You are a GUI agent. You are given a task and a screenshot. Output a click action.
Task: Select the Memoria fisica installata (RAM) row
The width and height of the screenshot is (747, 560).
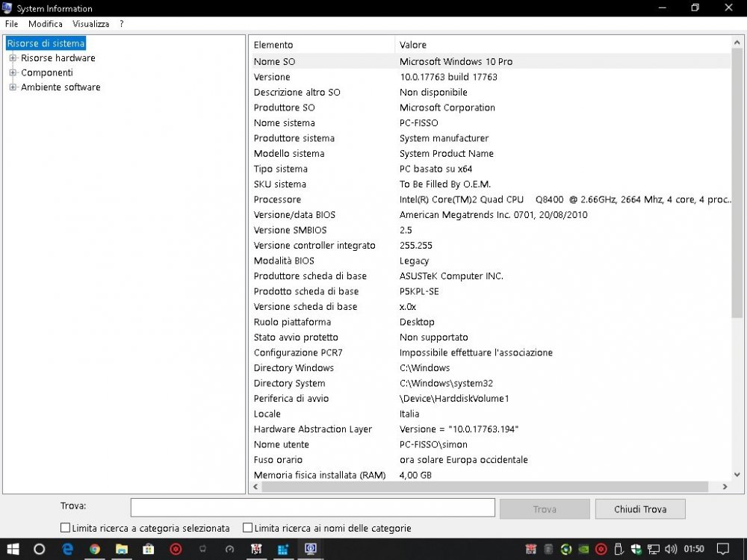[490, 475]
